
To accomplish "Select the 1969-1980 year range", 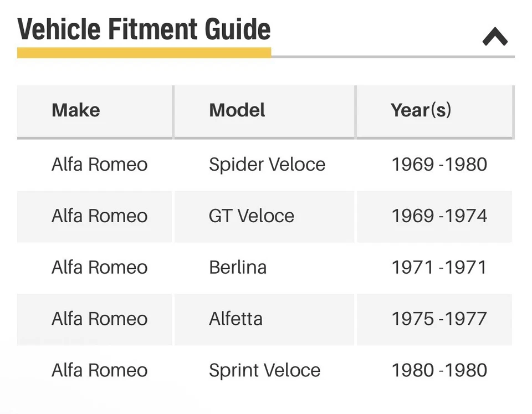I will 439,164.
